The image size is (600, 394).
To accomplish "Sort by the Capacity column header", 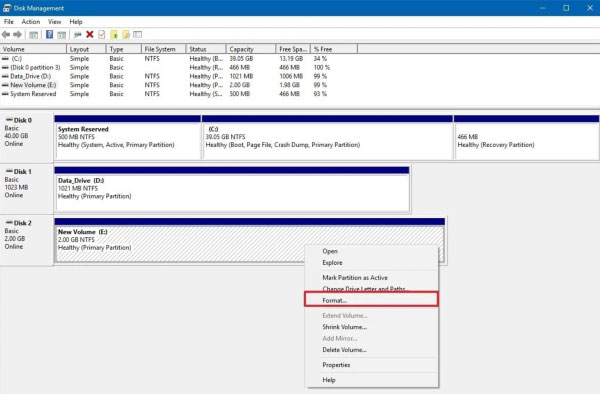I will coord(251,49).
